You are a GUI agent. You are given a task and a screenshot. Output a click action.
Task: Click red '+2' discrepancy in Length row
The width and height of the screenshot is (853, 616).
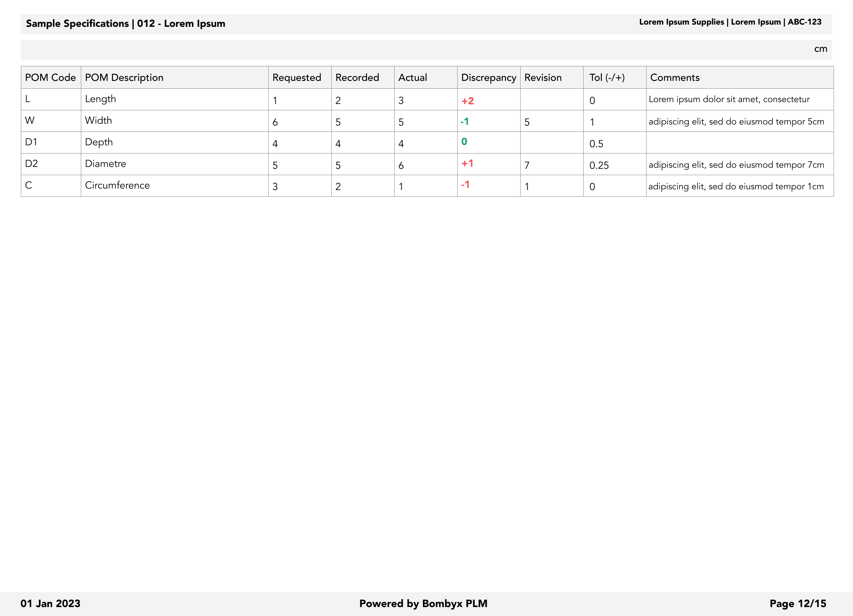468,101
